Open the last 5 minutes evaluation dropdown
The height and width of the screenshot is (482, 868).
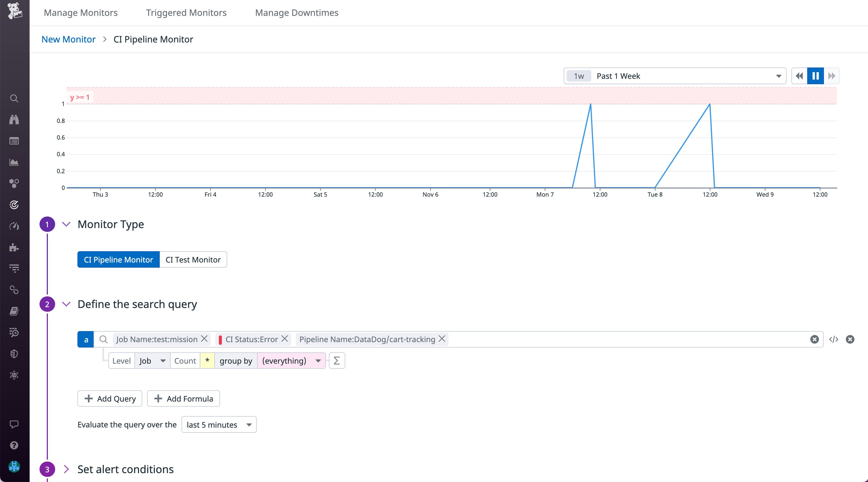pos(219,424)
